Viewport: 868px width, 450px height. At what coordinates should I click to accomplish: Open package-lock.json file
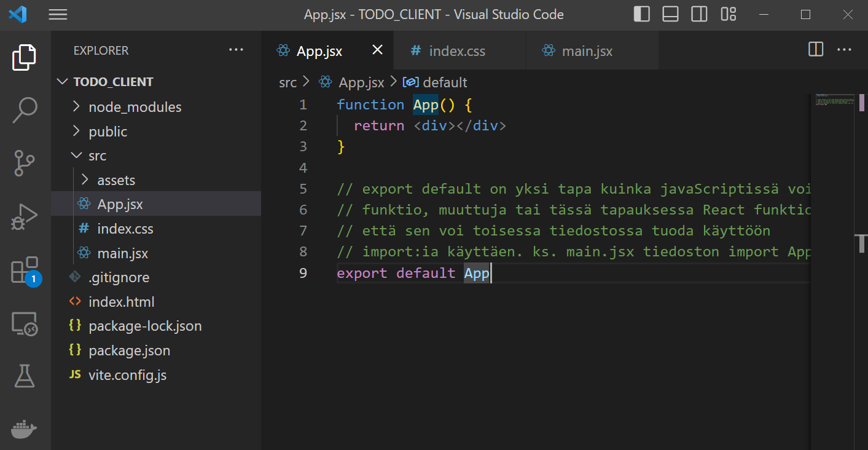click(156, 326)
